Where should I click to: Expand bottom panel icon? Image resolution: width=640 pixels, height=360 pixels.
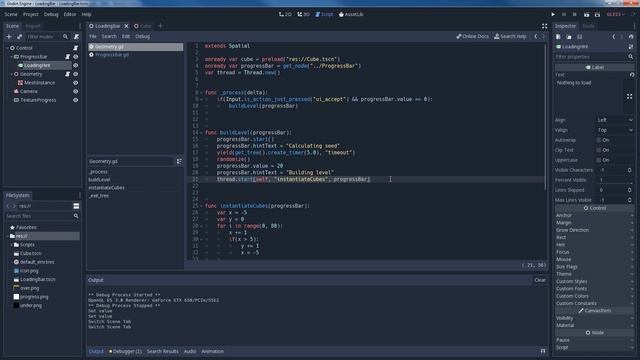tap(543, 351)
